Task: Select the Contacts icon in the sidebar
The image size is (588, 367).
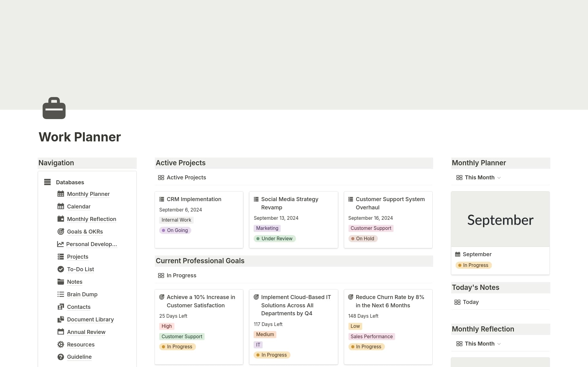Action: pyautogui.click(x=61, y=307)
